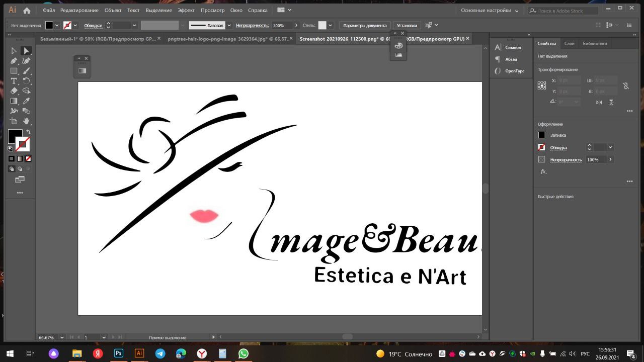Select the Paintbrush tool
This screenshot has width=644, height=362.
[27, 71]
